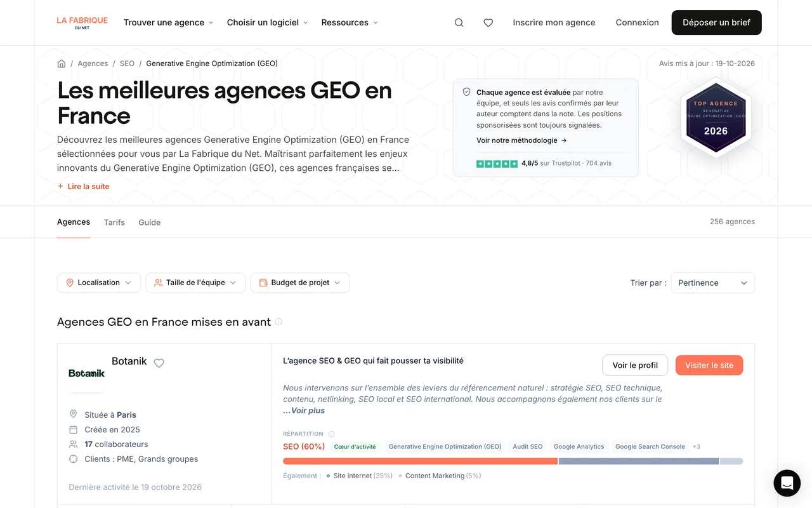The height and width of the screenshot is (508, 812).
Task: Click the info icon beside mises en avant
Action: (x=278, y=322)
